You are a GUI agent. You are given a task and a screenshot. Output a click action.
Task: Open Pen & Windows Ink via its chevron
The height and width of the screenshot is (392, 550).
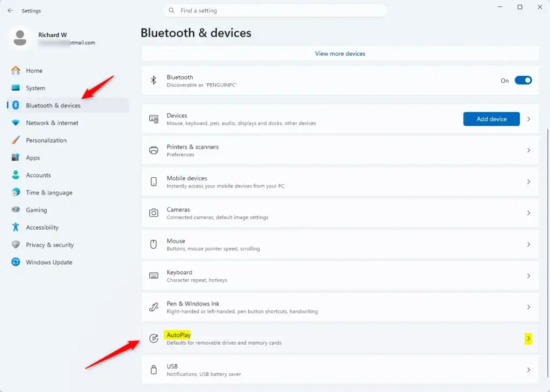[x=529, y=307]
